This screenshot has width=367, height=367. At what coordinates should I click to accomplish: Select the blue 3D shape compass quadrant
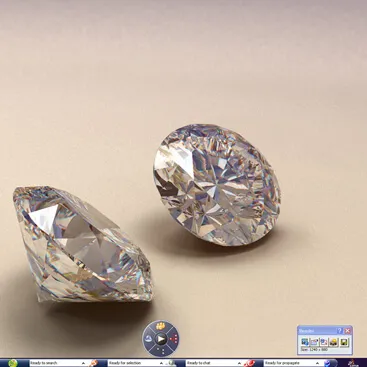point(148,339)
